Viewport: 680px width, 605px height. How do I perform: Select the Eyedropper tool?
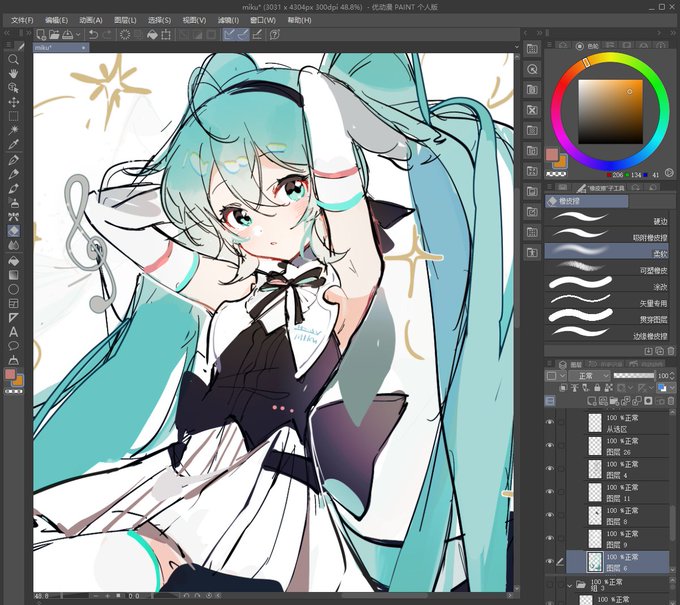point(13,144)
